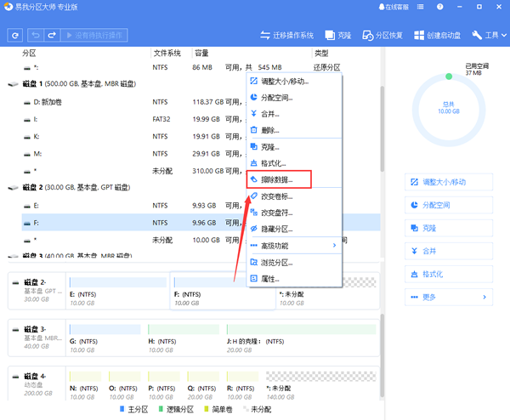Click the 文件系统 column header
Viewport: 510px width, 420px height.
167,53
